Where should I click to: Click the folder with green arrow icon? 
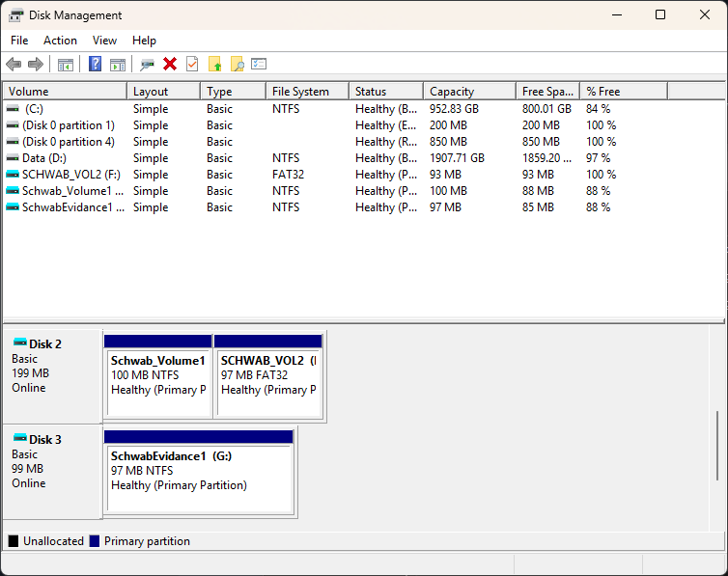pyautogui.click(x=214, y=64)
